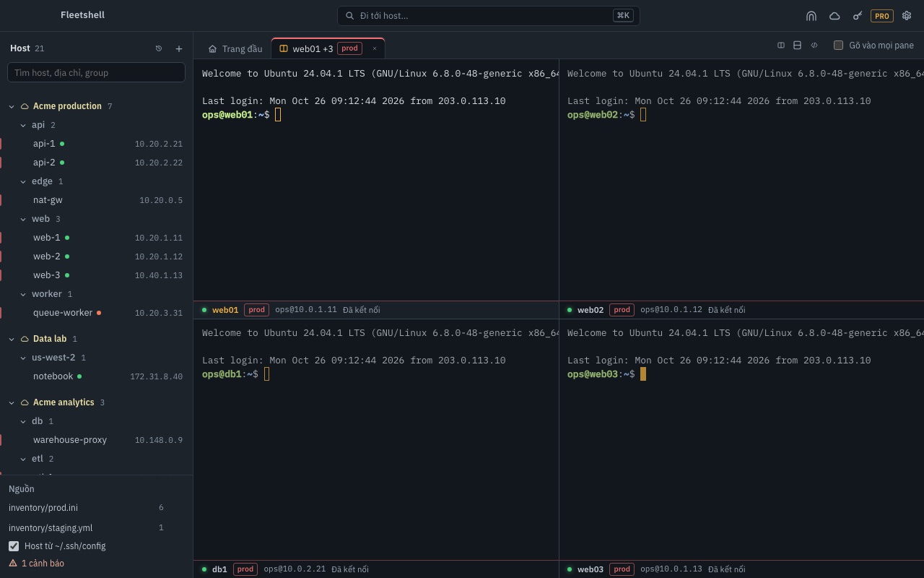Click the "web02" pane status label
The image size is (924, 578).
tap(590, 310)
